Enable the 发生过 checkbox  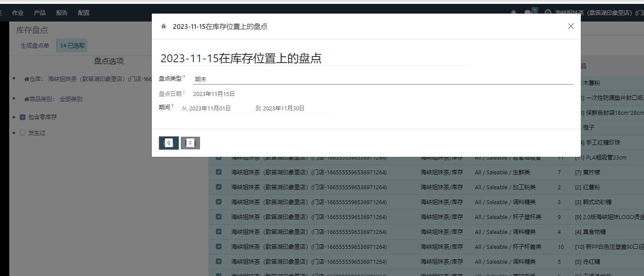click(23, 133)
